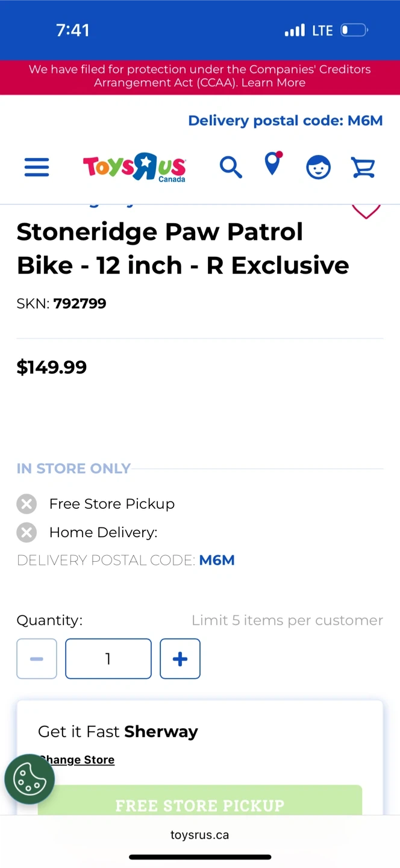Tap the toysrus.ca address bar
The width and height of the screenshot is (400, 868).
[x=200, y=835]
